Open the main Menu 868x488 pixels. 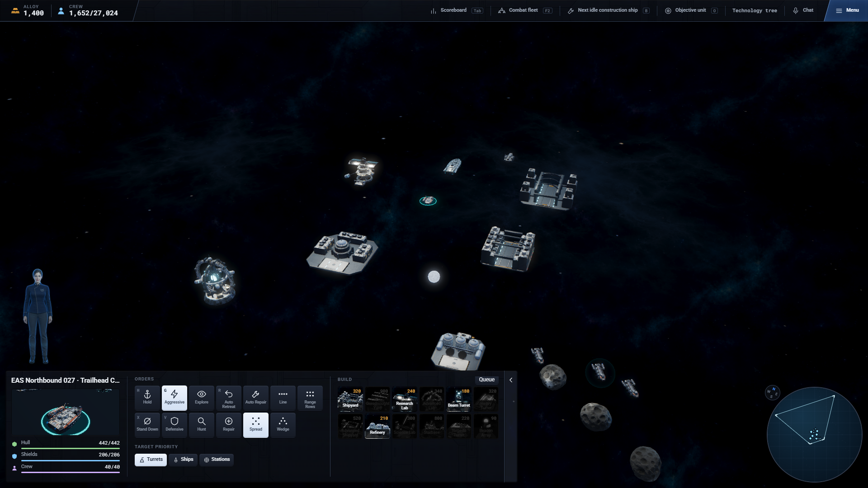[x=847, y=10]
